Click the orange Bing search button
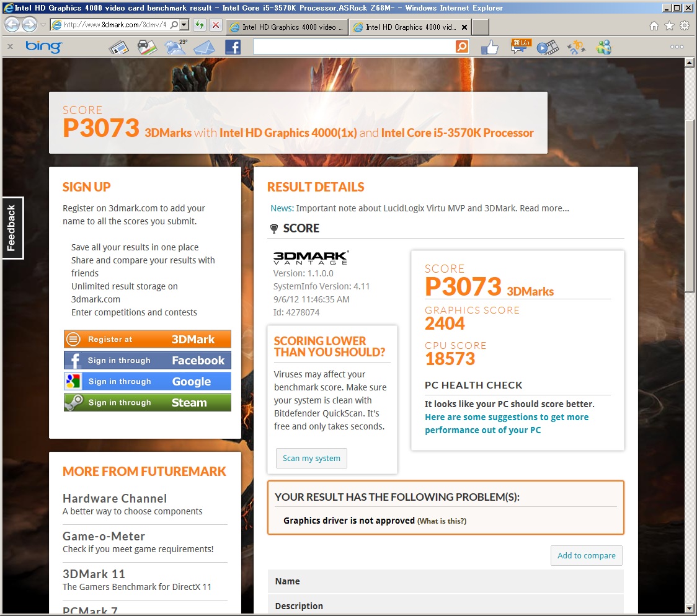 coord(463,46)
